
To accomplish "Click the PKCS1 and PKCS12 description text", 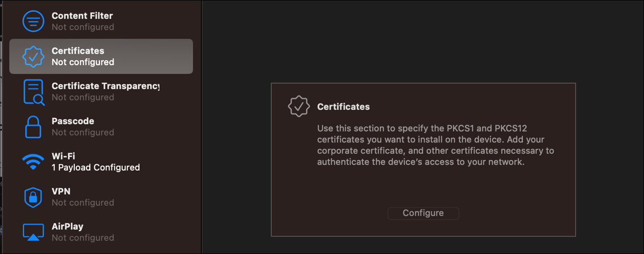I will (x=436, y=145).
